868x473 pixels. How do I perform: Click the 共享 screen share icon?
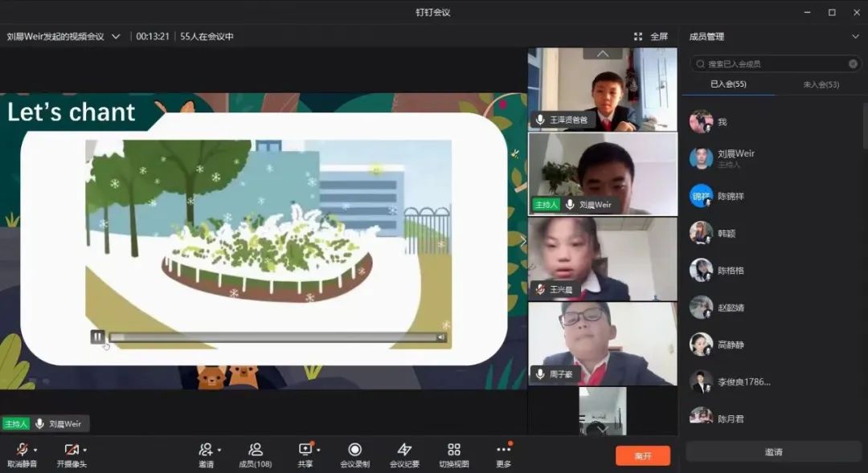[305, 451]
